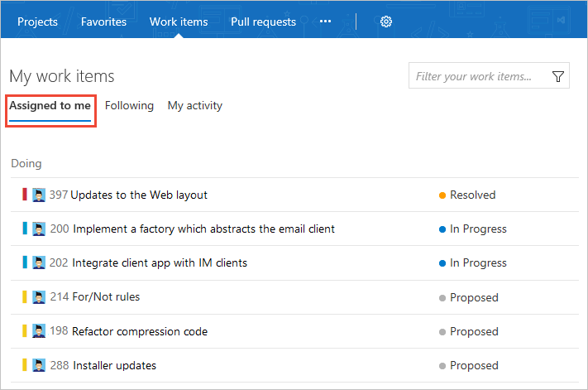The image size is (588, 390).
Task: Select the Work items menu
Action: [179, 22]
